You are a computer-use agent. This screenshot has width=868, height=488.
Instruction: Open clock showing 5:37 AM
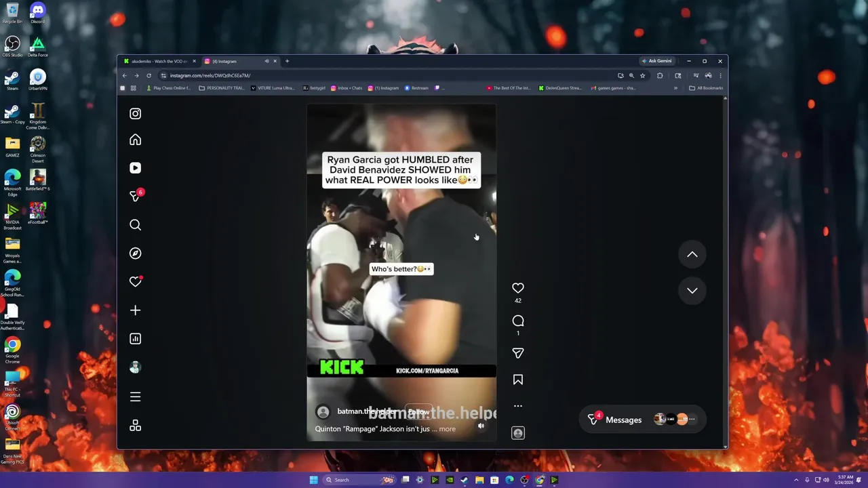click(x=845, y=480)
